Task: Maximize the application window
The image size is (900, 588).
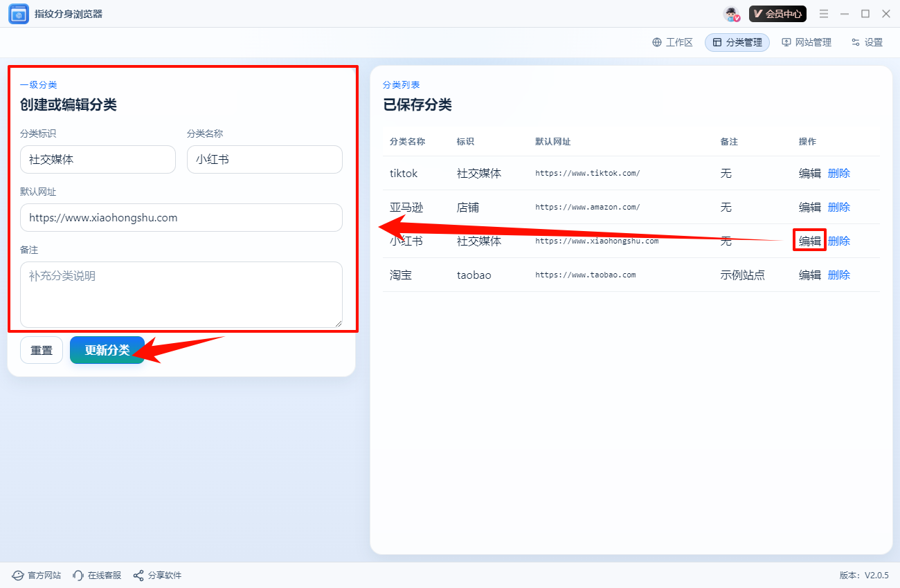Action: 865,14
